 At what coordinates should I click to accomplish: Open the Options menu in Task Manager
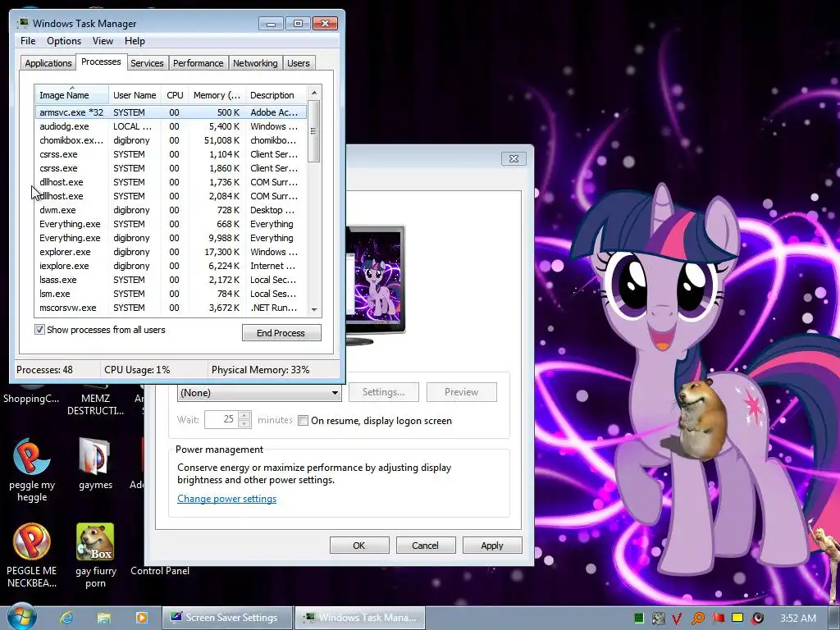pyautogui.click(x=64, y=41)
